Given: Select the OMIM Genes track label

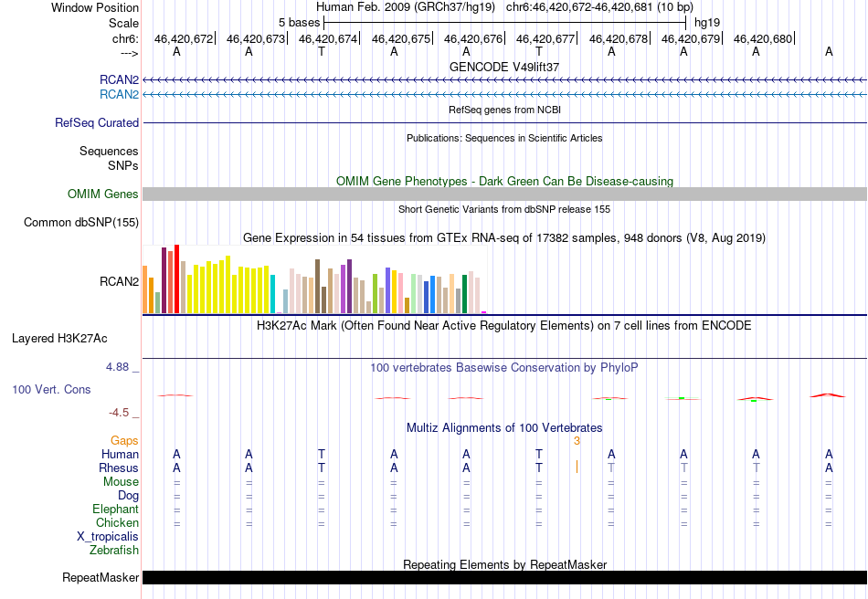Looking at the screenshot, I should (102, 194).
